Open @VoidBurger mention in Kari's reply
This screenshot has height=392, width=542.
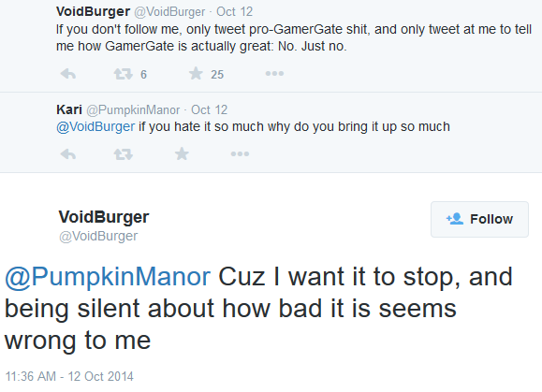pyautogui.click(x=95, y=126)
